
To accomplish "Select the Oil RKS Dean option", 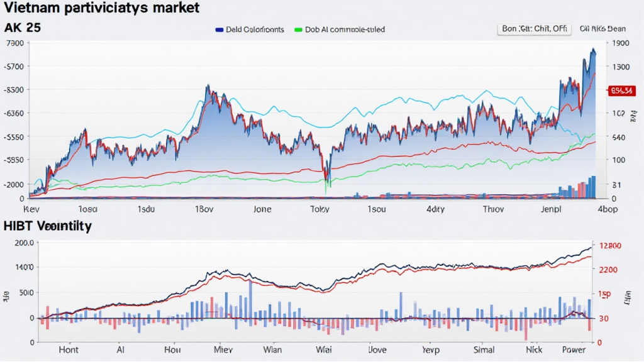I will [602, 29].
